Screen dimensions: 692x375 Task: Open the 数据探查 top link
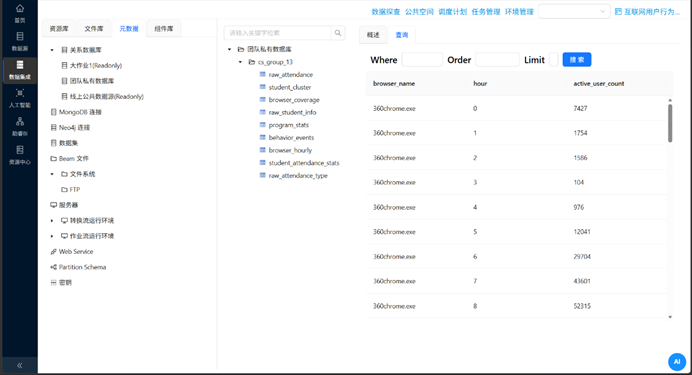[386, 11]
